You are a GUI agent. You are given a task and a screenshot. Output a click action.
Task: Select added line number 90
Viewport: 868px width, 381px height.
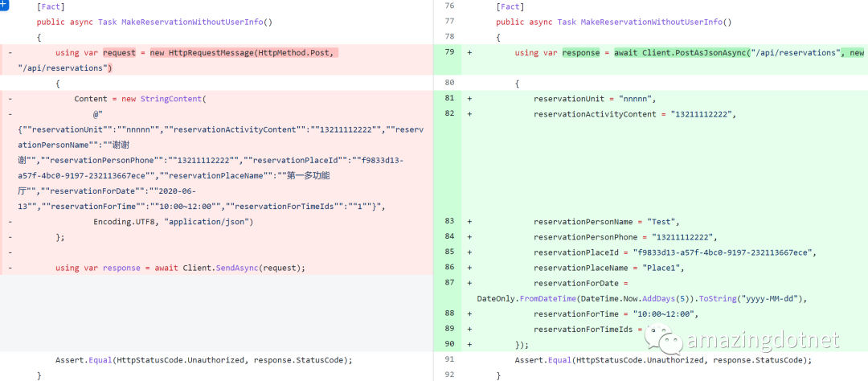point(449,344)
